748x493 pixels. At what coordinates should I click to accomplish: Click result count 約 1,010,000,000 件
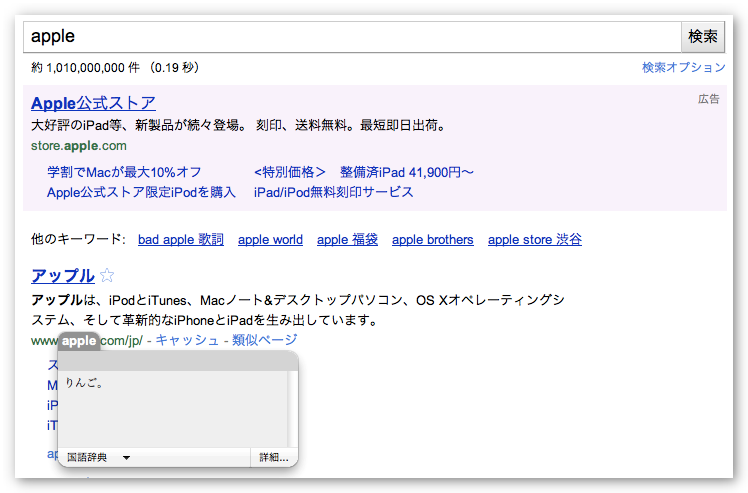(x=85, y=67)
